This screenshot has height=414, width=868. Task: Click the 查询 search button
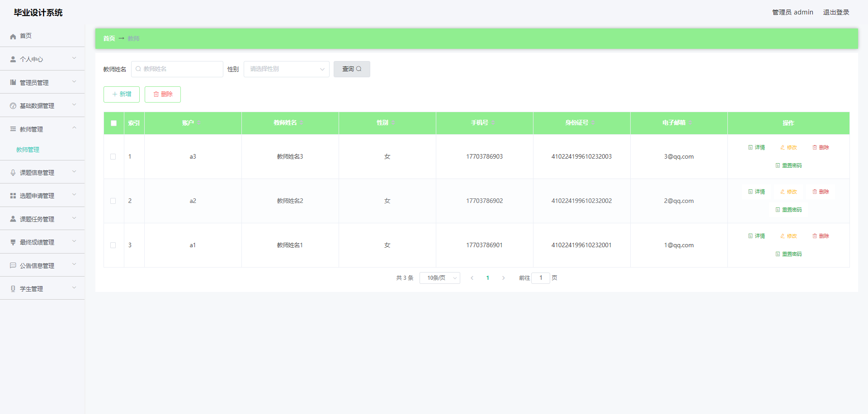[x=352, y=69]
